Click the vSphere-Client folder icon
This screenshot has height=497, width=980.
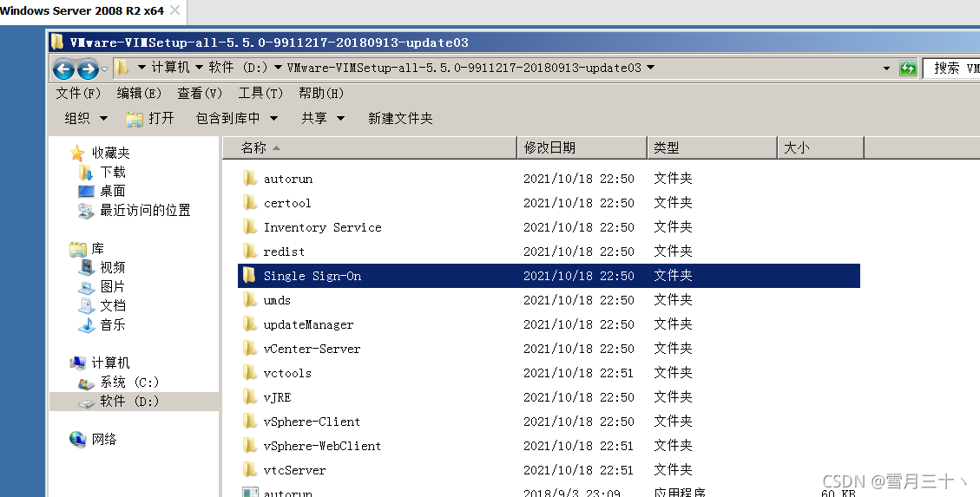click(x=249, y=422)
